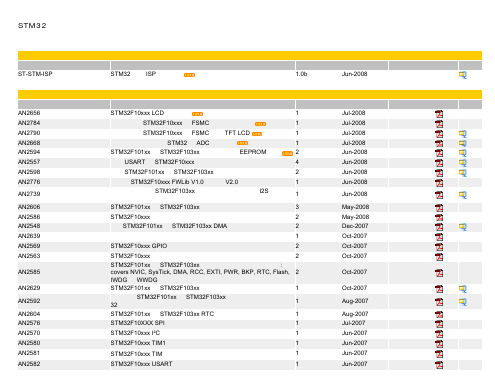This screenshot has height=383, width=495.
Task: Select the 'STM32F103xx DMA' description in AN2548
Action: (x=199, y=226)
